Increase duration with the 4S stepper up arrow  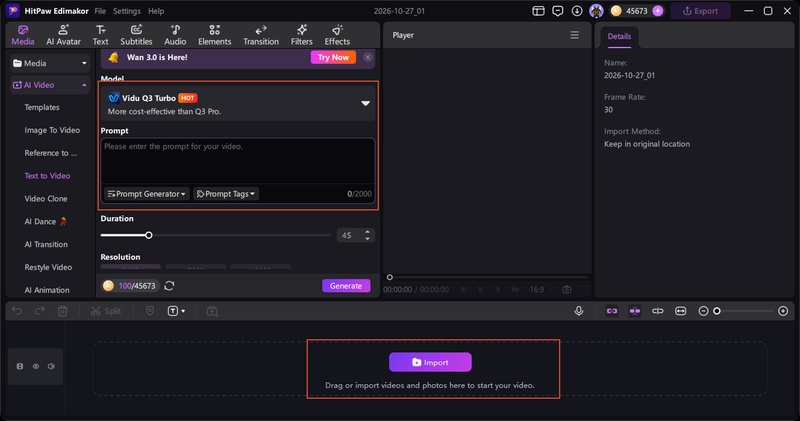tap(367, 232)
